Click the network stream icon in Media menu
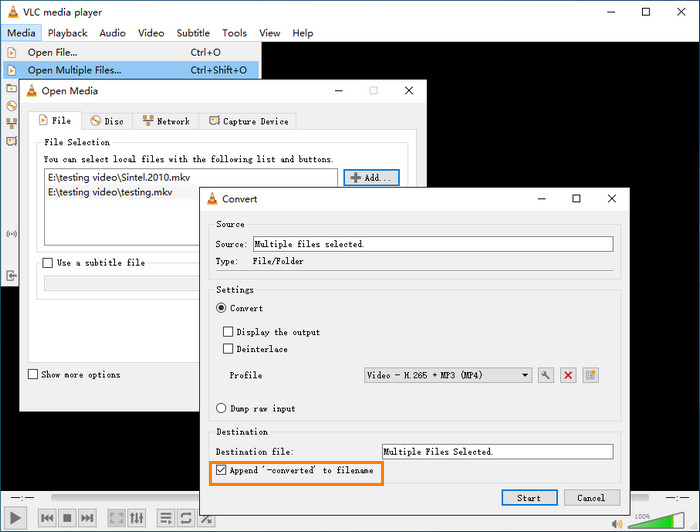700x532 pixels. click(11, 123)
